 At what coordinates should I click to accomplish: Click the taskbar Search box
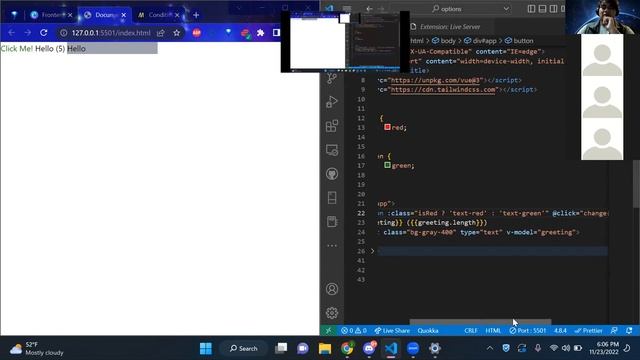(x=244, y=348)
